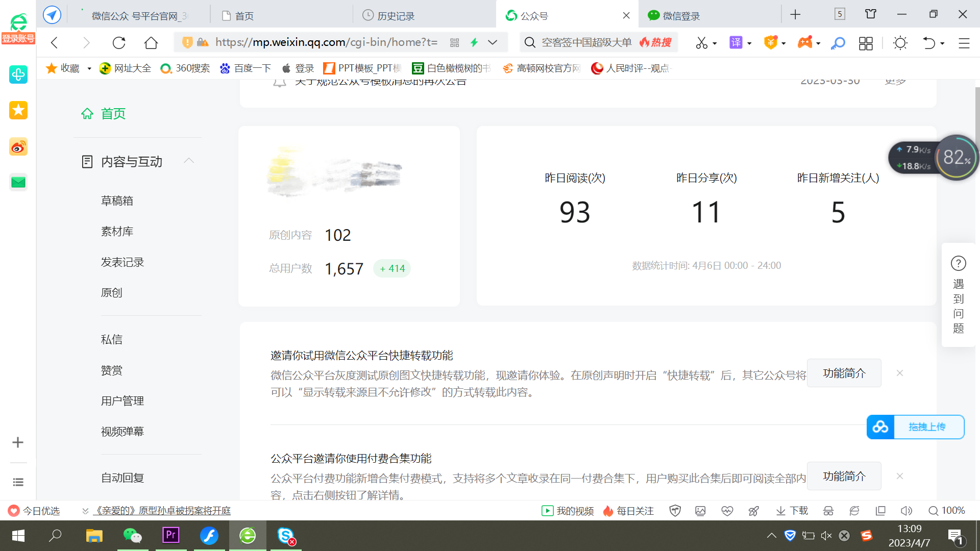
Task: Open the mail sidebar icon
Action: (18, 182)
